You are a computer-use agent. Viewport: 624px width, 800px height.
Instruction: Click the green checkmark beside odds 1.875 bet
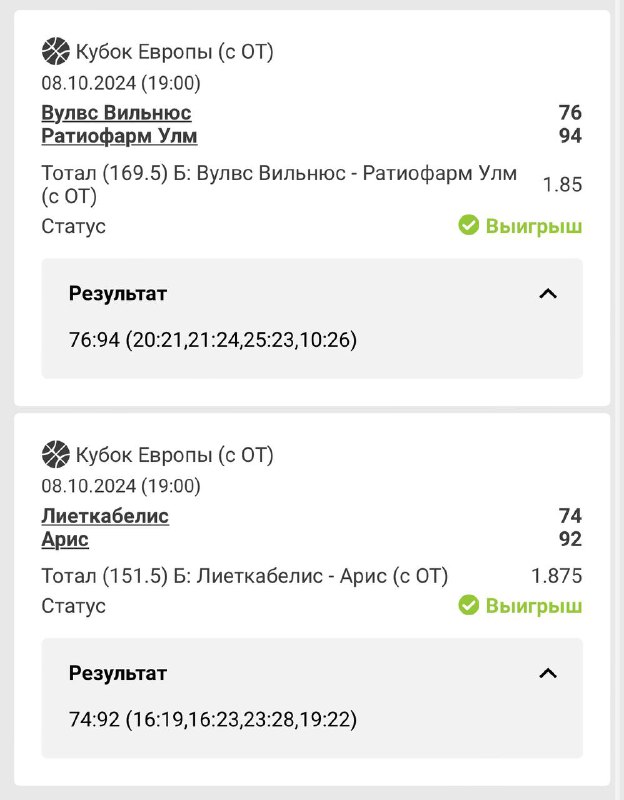pyautogui.click(x=469, y=605)
